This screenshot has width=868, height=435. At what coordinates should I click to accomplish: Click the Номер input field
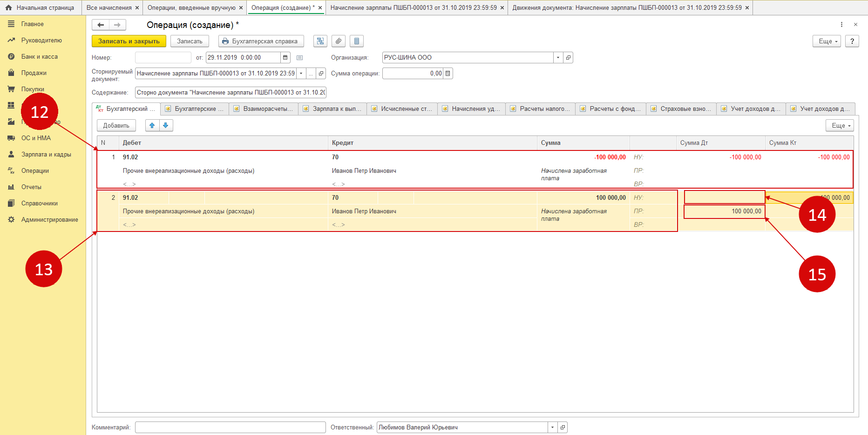(x=163, y=57)
